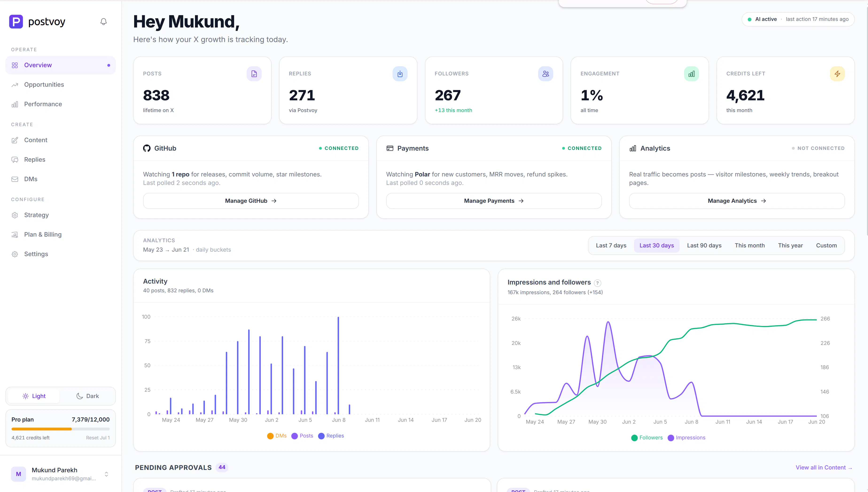This screenshot has height=492, width=868.
Task: Select This month range
Action: pyautogui.click(x=749, y=246)
